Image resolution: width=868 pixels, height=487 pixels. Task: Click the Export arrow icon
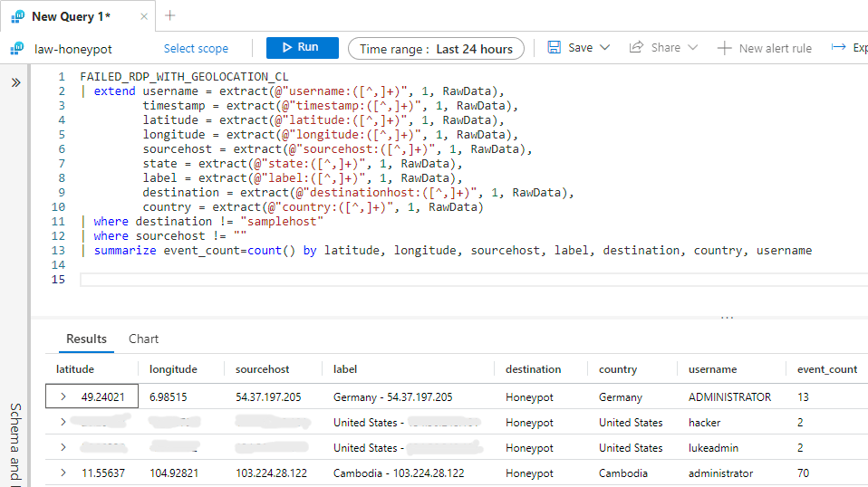point(838,47)
